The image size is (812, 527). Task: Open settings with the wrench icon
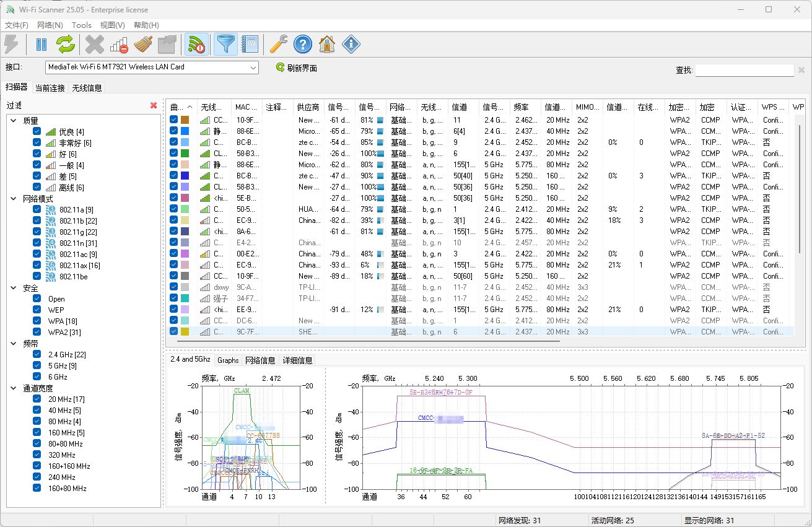(278, 44)
